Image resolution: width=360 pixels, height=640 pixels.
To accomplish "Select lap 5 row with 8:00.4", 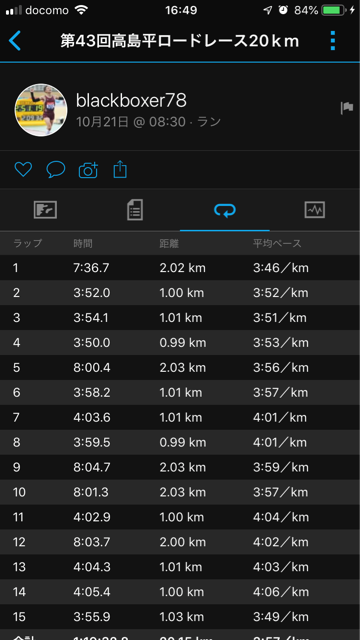I will coord(180,367).
